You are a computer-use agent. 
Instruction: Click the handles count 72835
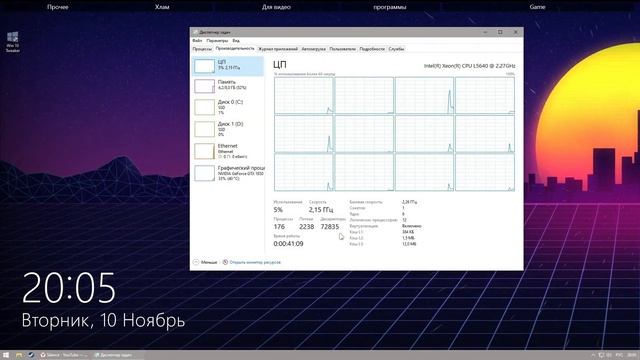pos(330,227)
